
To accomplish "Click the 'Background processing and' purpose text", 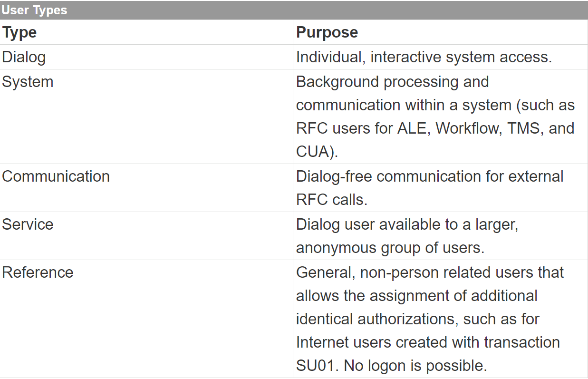I will click(x=392, y=82).
